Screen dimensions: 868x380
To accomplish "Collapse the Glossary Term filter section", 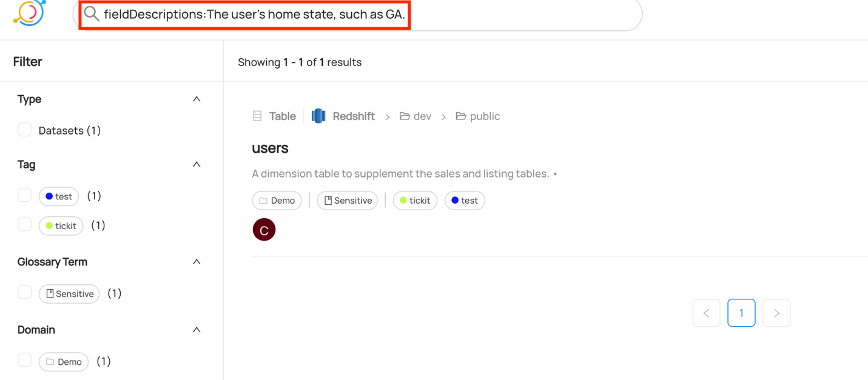I will 197,262.
